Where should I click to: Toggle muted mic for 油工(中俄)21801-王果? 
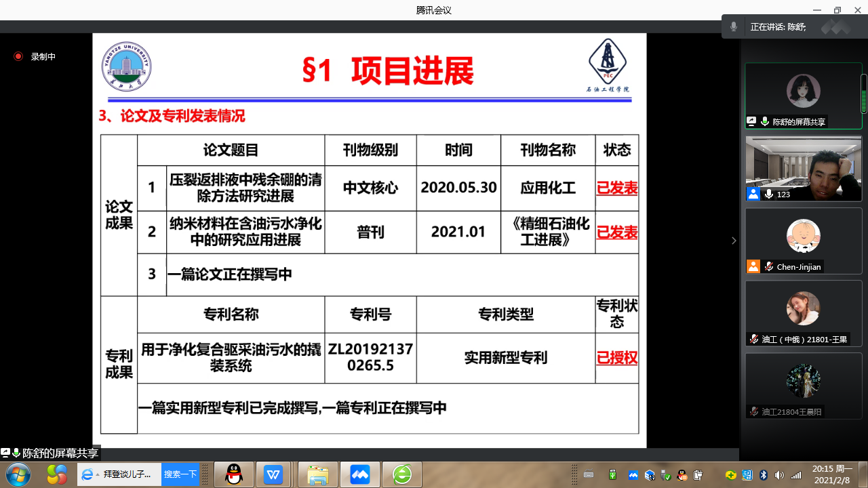click(x=753, y=339)
